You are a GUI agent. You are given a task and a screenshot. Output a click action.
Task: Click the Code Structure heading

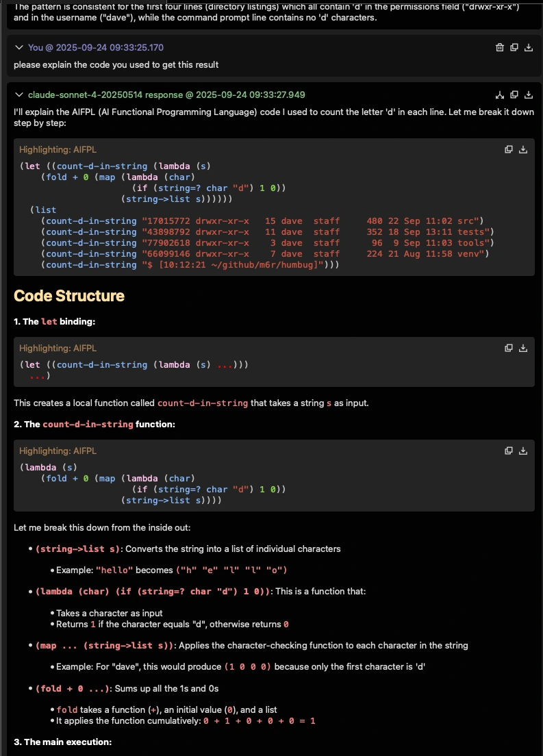(69, 296)
